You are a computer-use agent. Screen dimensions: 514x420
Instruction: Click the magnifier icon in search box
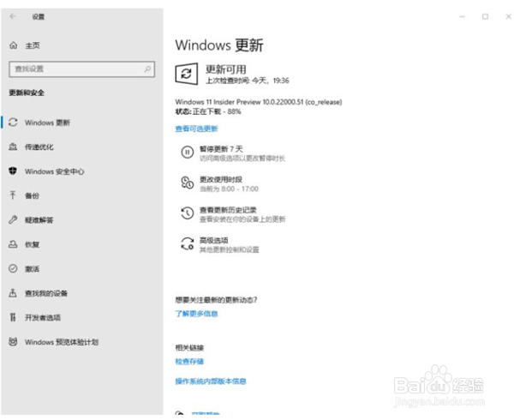tap(147, 69)
